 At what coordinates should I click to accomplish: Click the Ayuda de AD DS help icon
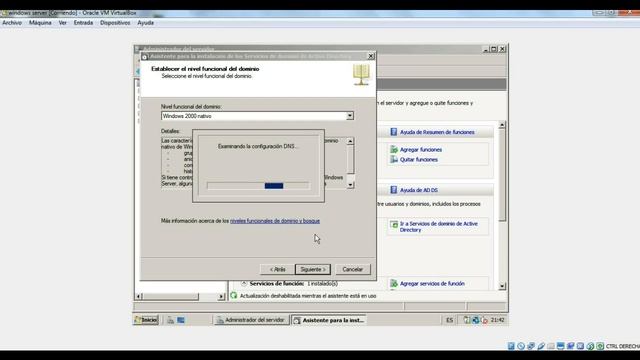393,190
